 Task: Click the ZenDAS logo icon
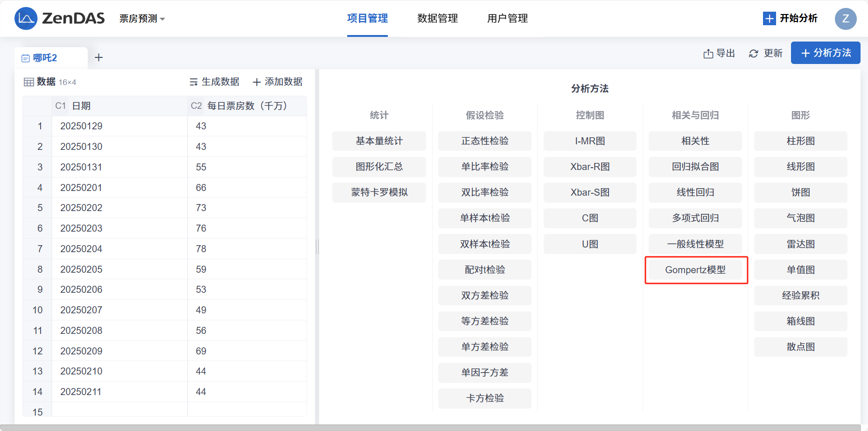[26, 19]
